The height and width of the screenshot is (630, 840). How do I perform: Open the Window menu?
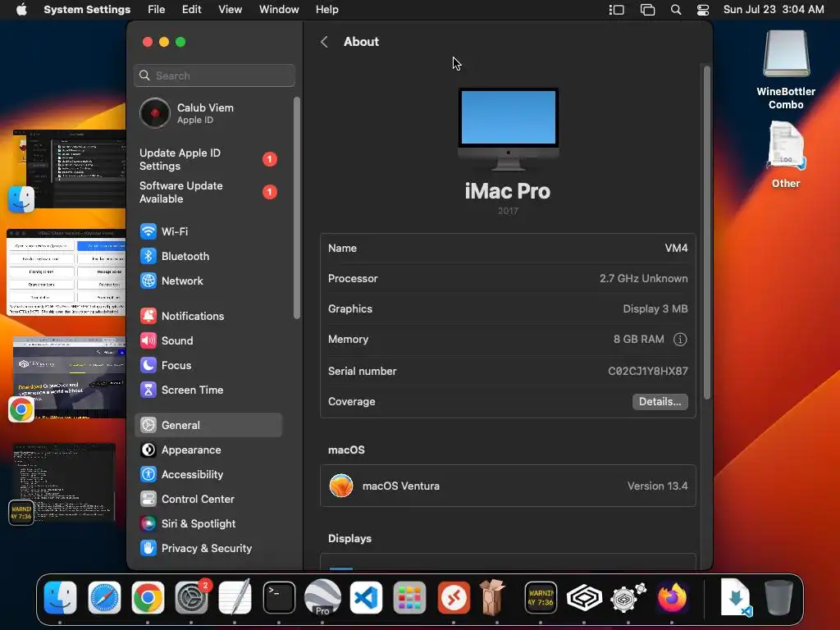(279, 10)
